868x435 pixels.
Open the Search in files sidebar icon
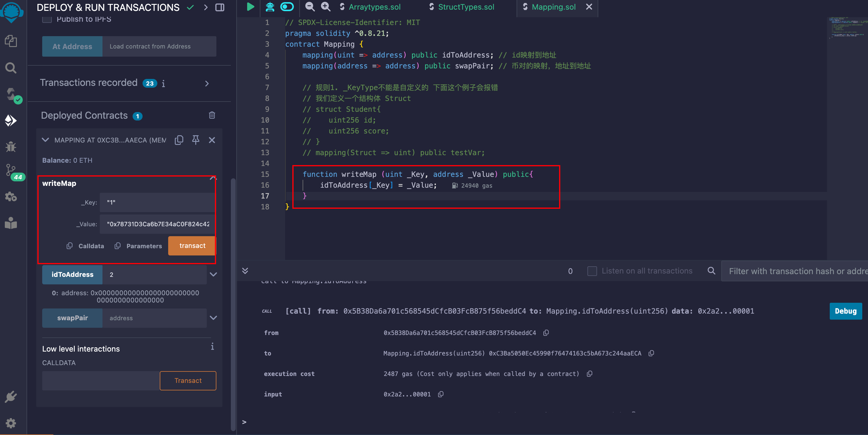point(11,68)
